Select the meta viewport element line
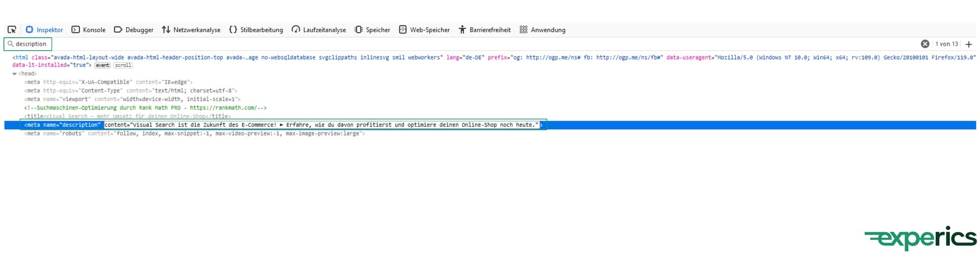Image resolution: width=980 pixels, height=275 pixels. point(132,99)
